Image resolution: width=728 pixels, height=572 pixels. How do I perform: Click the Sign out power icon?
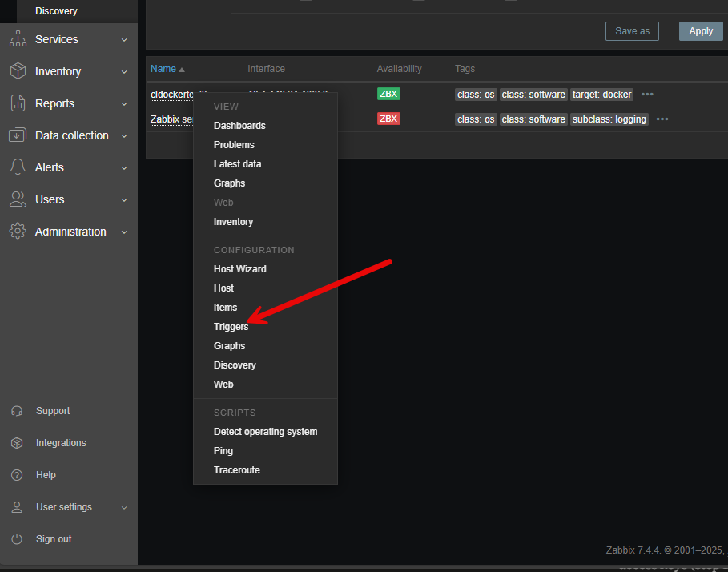[18, 538]
